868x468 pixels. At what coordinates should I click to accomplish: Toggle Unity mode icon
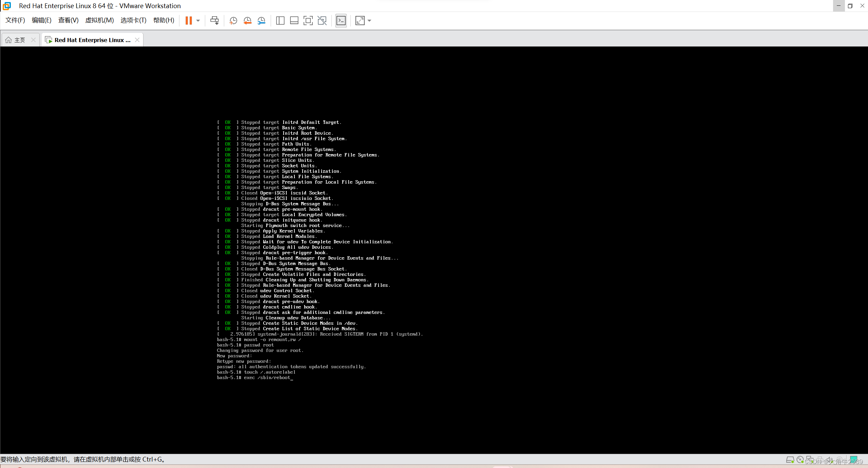322,21
